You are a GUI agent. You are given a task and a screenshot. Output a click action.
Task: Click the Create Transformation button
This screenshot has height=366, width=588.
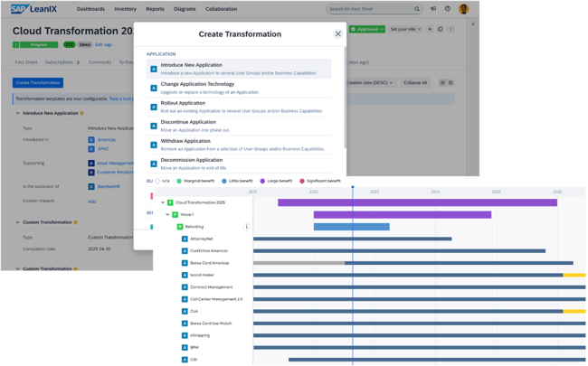pos(38,82)
